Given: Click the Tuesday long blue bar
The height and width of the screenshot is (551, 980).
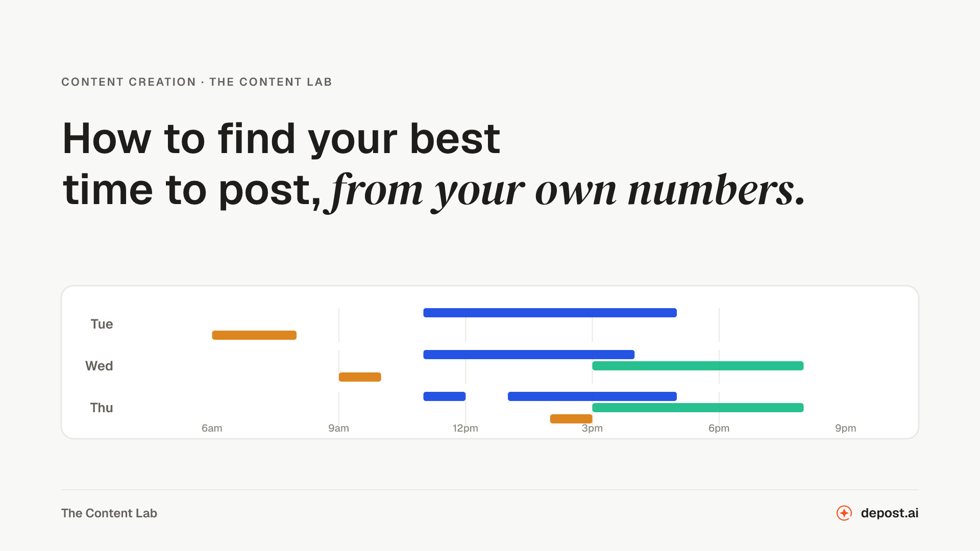Looking at the screenshot, I should tap(550, 313).
